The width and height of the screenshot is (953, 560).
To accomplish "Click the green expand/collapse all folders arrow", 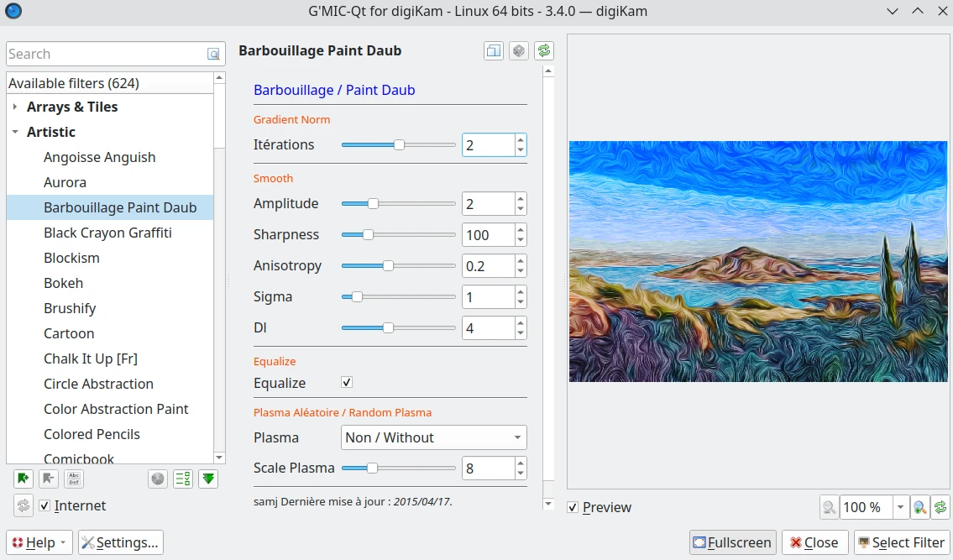I will [x=209, y=479].
